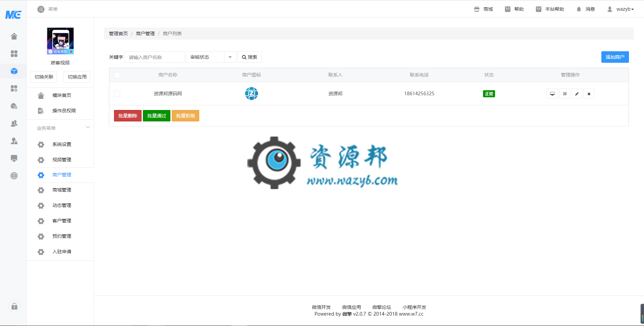Screen dimensions: 644x326
Task: Click the user-with-lock icon in left rail
Action: click(14, 141)
